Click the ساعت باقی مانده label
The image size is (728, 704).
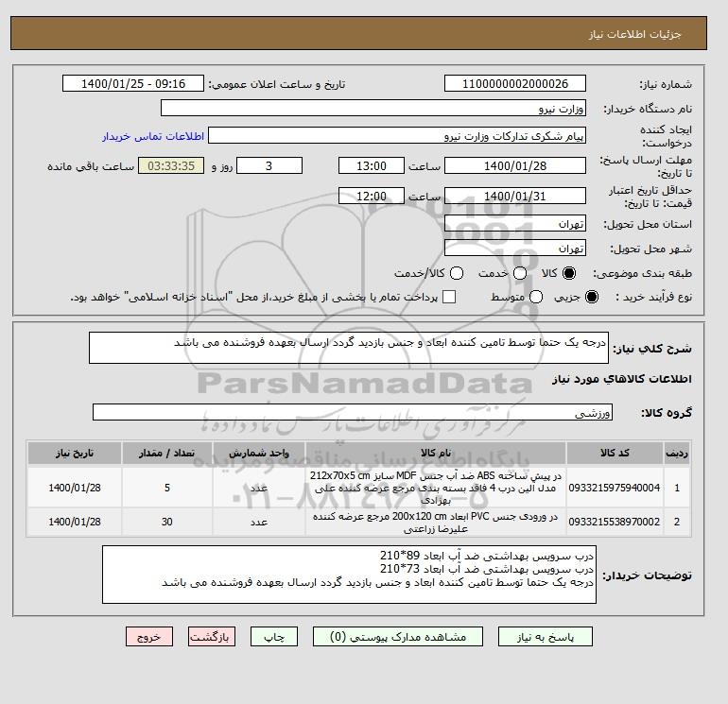pos(91,166)
